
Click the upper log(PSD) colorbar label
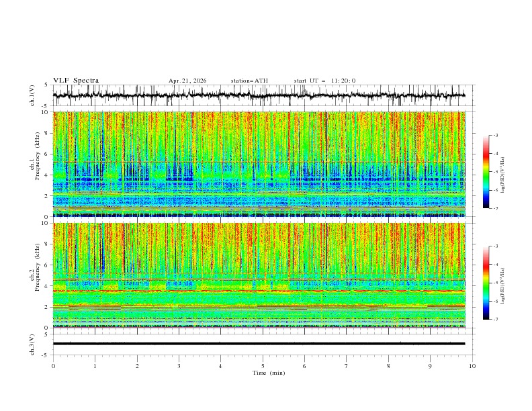click(503, 175)
